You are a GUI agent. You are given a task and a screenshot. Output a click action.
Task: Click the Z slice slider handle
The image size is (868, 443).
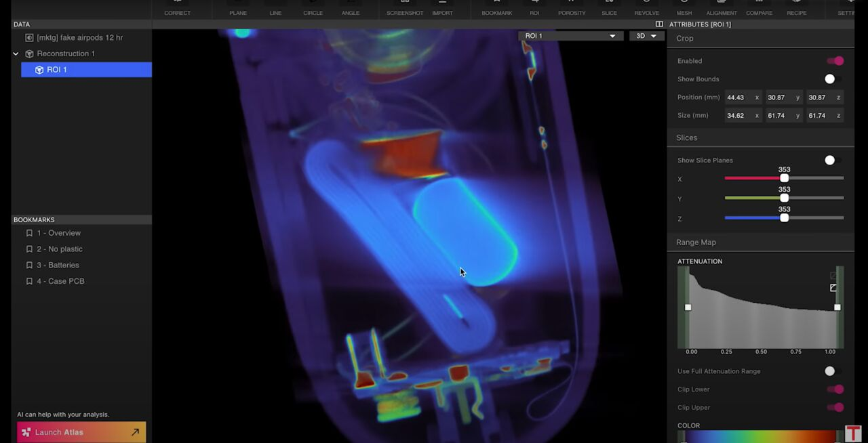tap(785, 218)
